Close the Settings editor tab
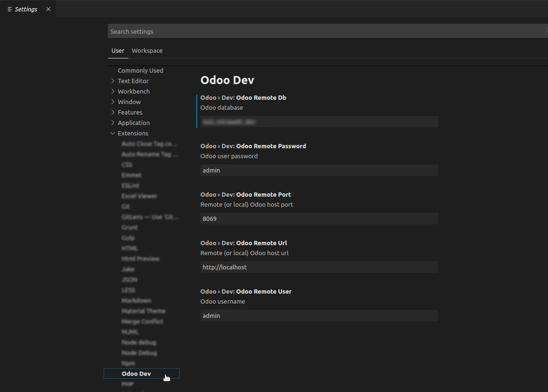The width and height of the screenshot is (548, 392). (48, 9)
